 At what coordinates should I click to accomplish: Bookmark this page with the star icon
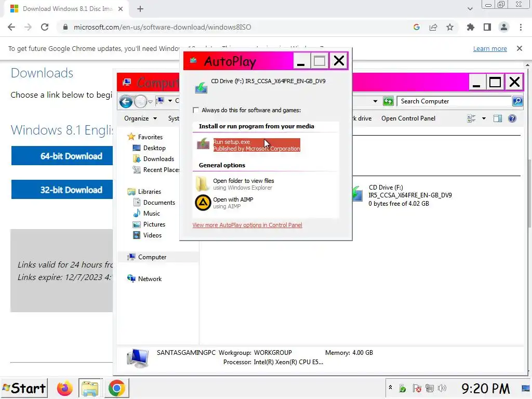point(450,27)
